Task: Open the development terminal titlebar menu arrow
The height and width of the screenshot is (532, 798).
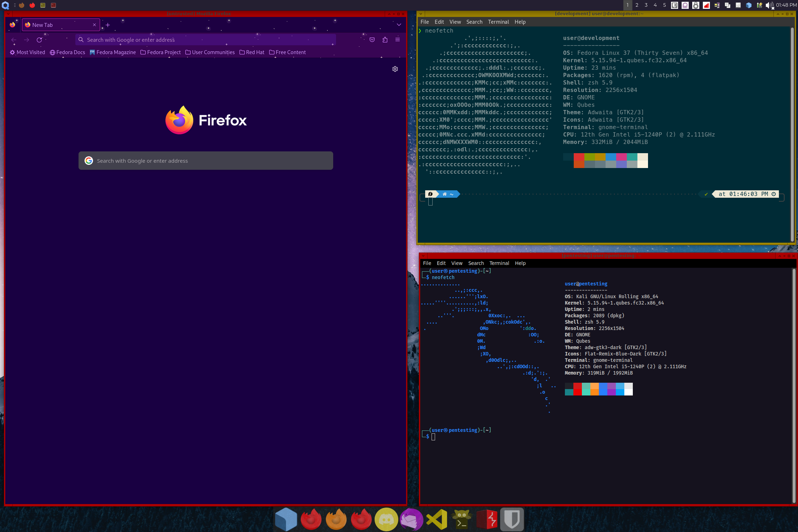Action: [x=421, y=14]
